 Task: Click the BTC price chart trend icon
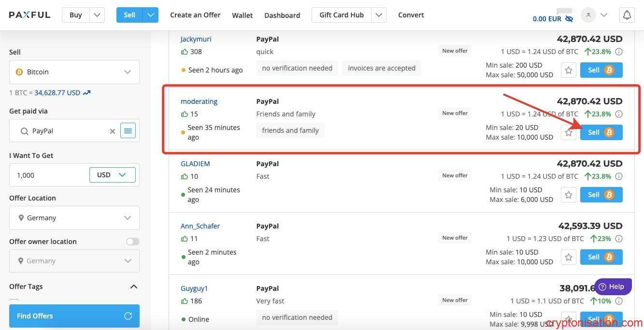click(x=87, y=92)
